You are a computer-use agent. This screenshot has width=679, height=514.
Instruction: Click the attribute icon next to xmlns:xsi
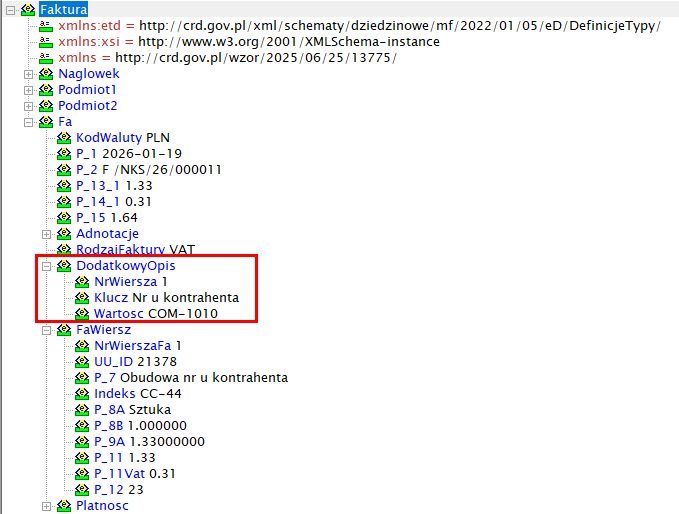(x=47, y=42)
